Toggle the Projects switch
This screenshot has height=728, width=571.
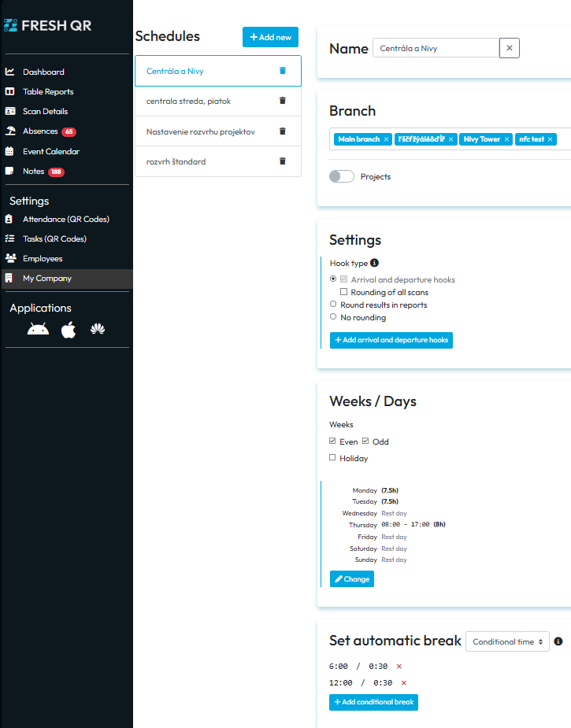pos(342,176)
